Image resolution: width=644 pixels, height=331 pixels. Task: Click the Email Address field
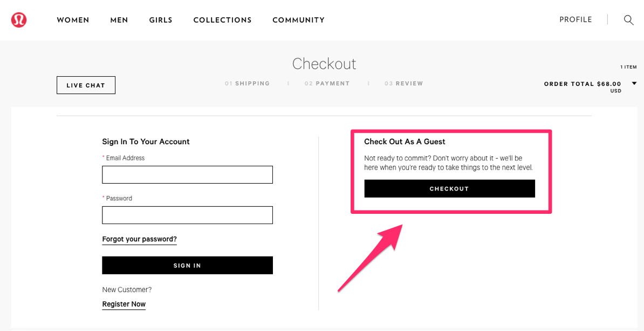click(x=187, y=175)
